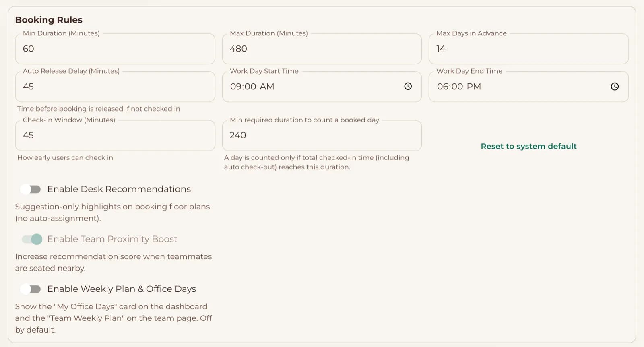Click 'Show the My Office Days card' description
The height and width of the screenshot is (347, 644).
tap(114, 318)
